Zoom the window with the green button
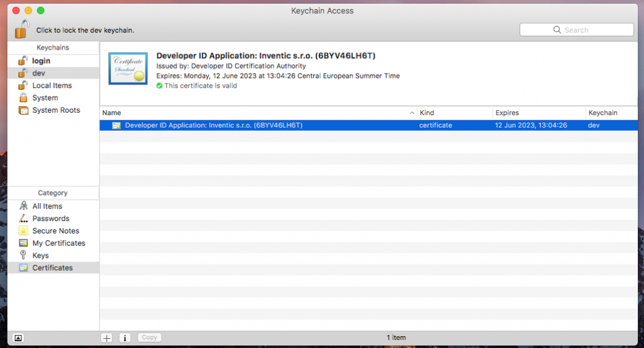This screenshot has width=644, height=348. (41, 11)
